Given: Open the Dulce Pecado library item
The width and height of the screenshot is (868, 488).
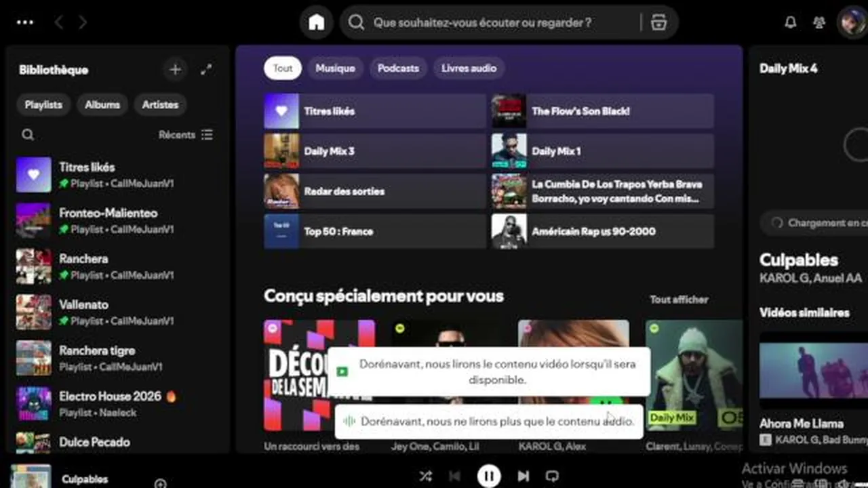Looking at the screenshot, I should (x=117, y=441).
